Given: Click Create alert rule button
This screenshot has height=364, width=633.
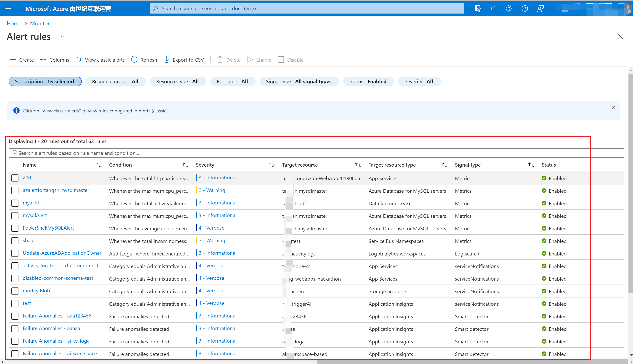Looking at the screenshot, I should [x=22, y=60].
